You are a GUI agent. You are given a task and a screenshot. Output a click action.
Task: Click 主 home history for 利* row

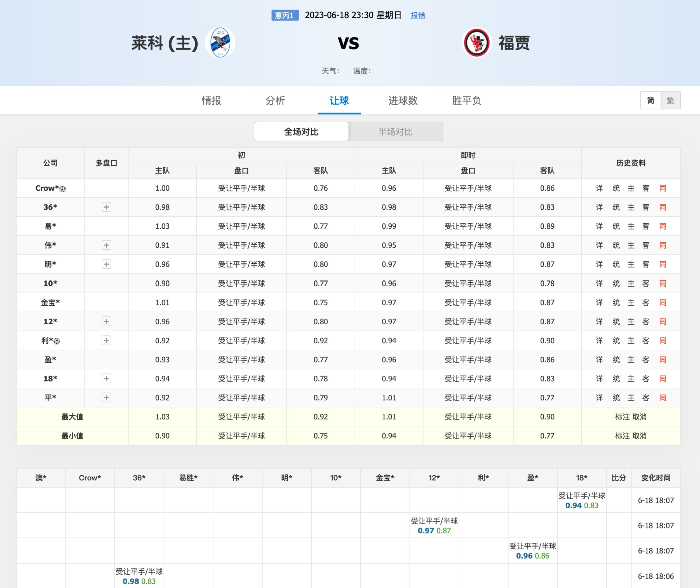point(631,341)
